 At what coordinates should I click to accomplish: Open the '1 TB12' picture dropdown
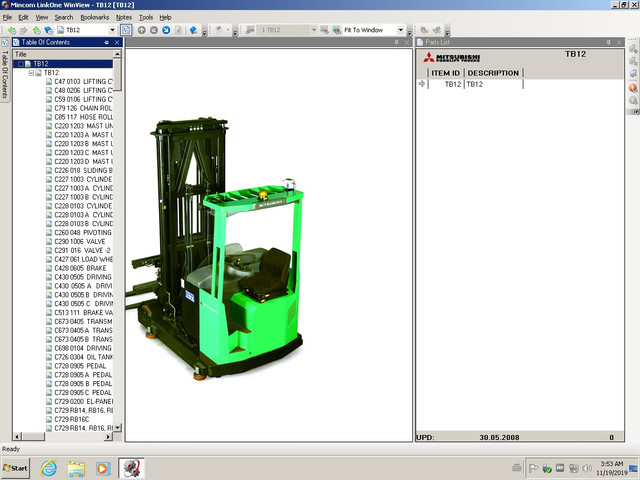coord(314,30)
